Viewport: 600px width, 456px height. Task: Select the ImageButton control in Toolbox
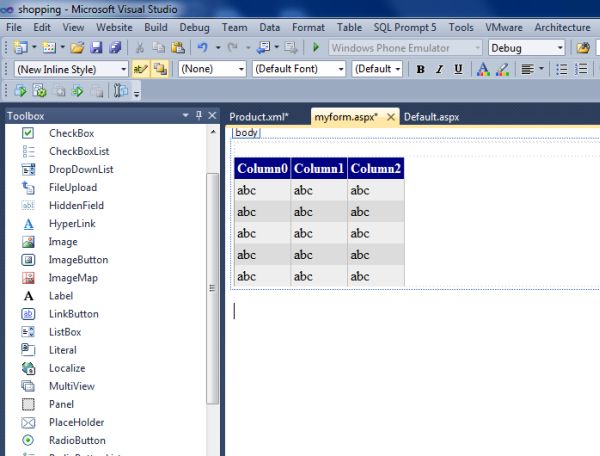coord(78,260)
